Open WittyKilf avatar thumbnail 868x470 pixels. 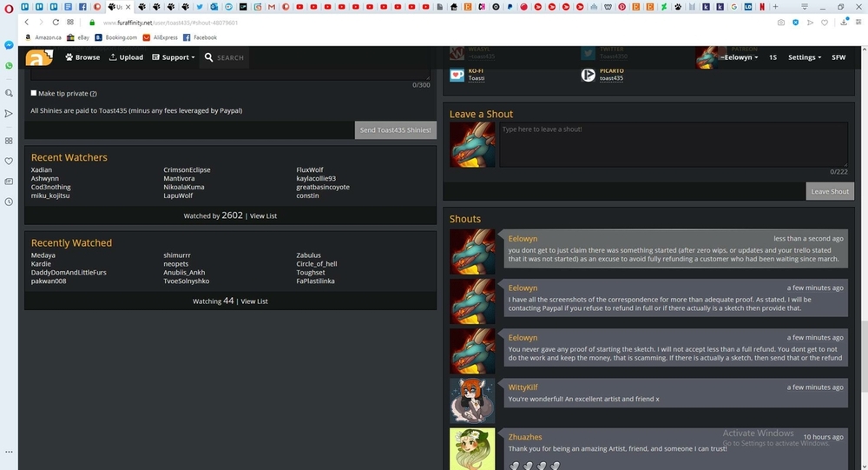point(472,400)
